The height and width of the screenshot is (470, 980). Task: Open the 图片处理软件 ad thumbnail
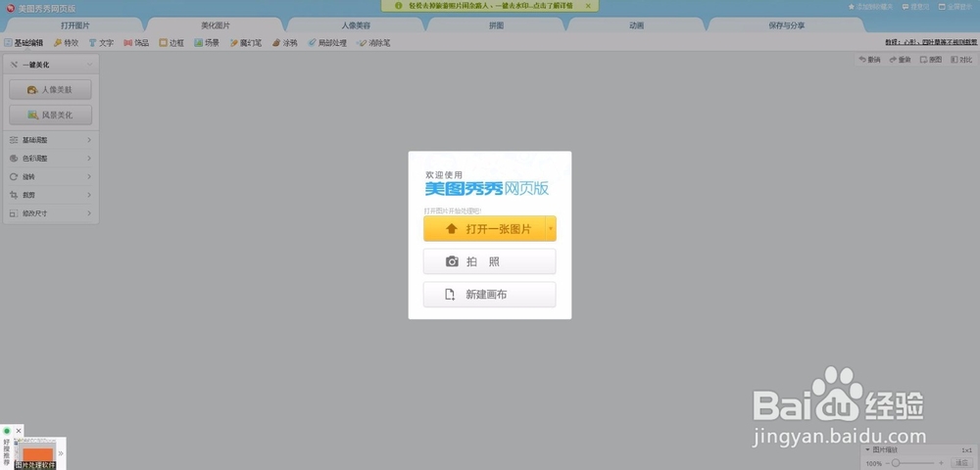click(x=34, y=453)
